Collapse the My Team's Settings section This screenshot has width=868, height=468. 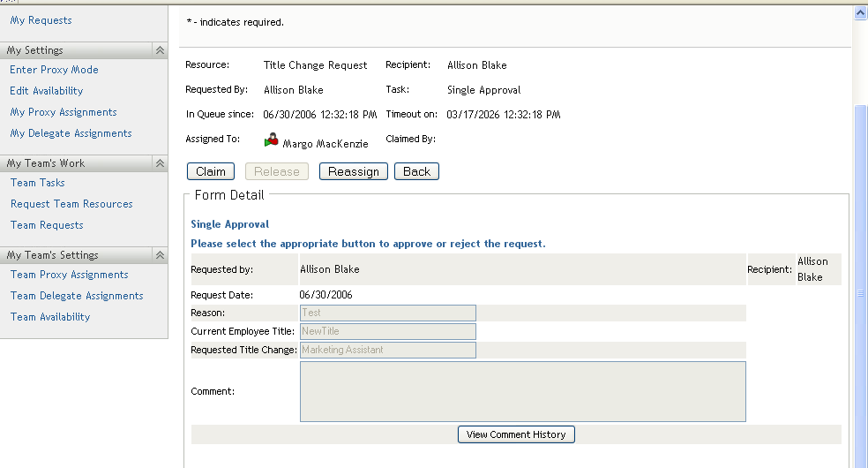tap(160, 255)
